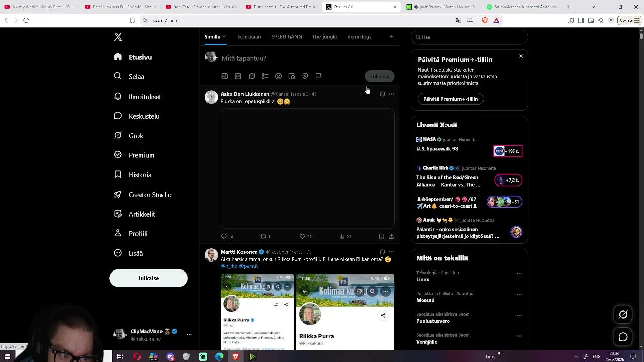Open the floating Grok button at bottom right

(x=623, y=315)
